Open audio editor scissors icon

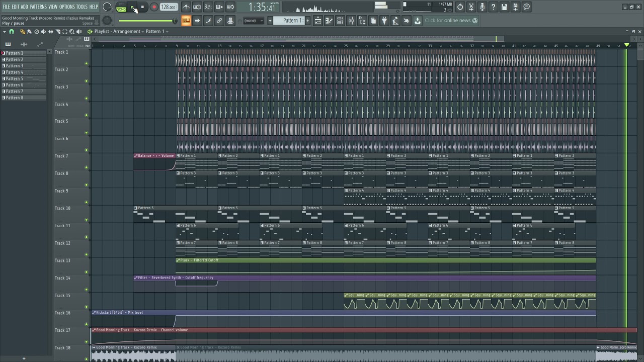coord(471,7)
